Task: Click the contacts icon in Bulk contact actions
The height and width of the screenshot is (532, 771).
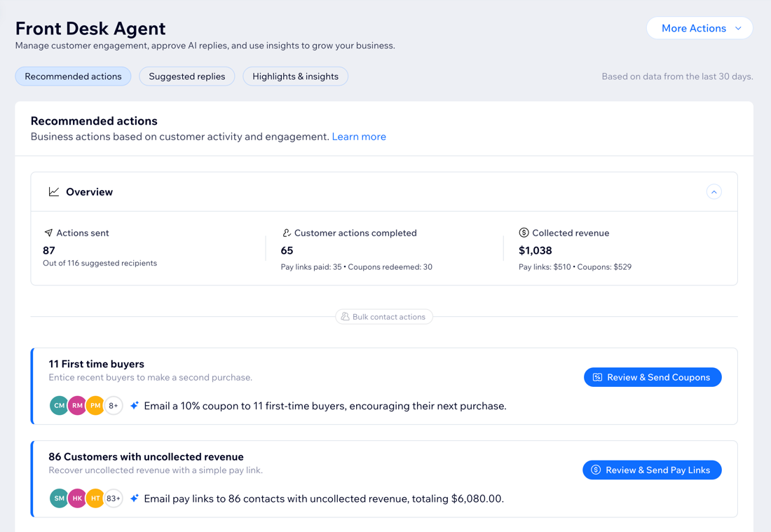Action: [x=345, y=316]
